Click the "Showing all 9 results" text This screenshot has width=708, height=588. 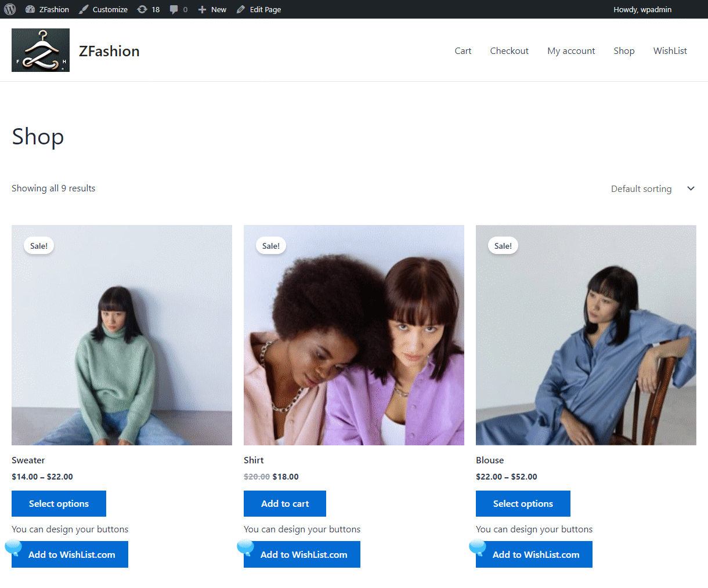point(53,188)
